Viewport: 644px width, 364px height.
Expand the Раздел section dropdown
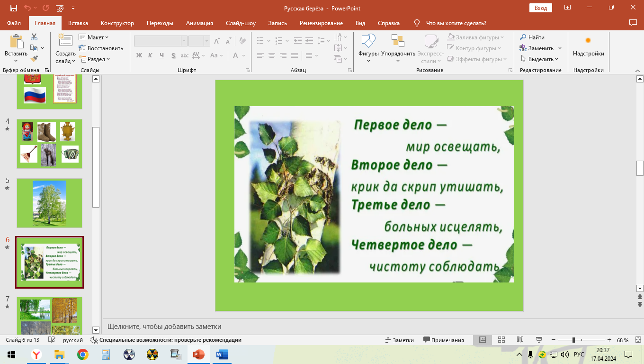pyautogui.click(x=94, y=59)
